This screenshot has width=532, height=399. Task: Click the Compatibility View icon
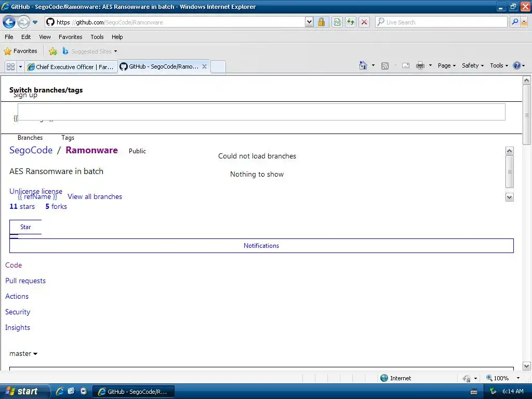(337, 22)
